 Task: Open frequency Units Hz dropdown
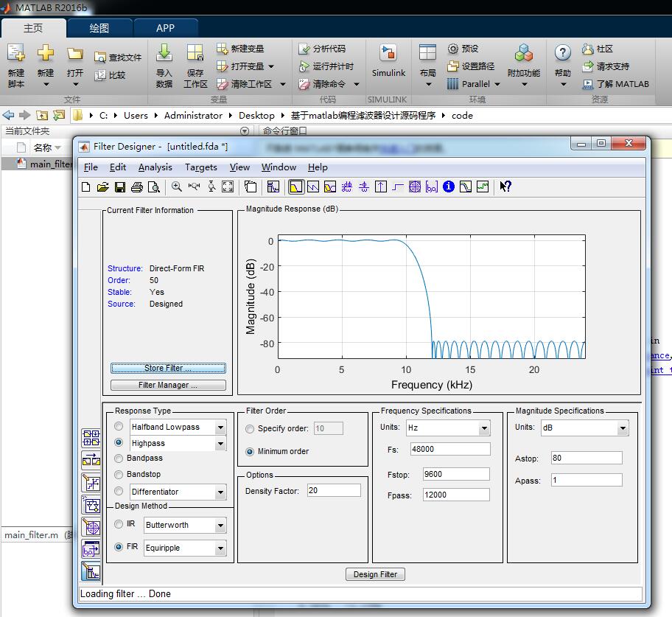[x=484, y=428]
